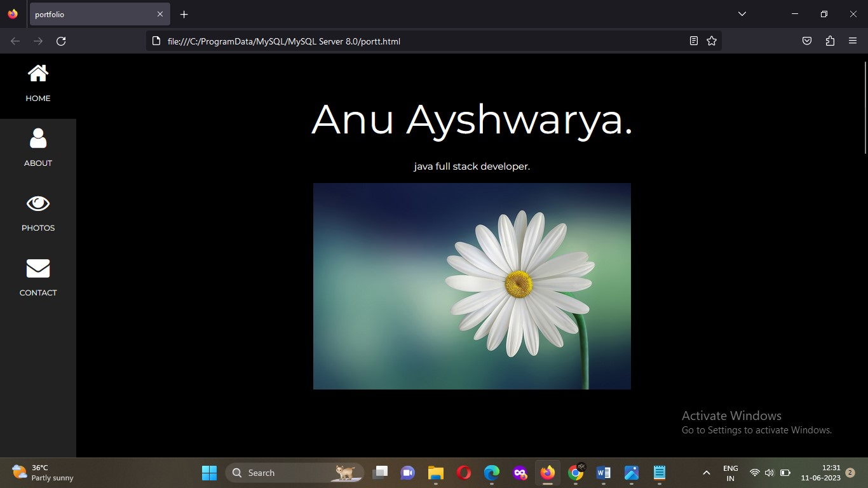The image size is (868, 488).
Task: Reload the portfolio page
Action: (61, 41)
